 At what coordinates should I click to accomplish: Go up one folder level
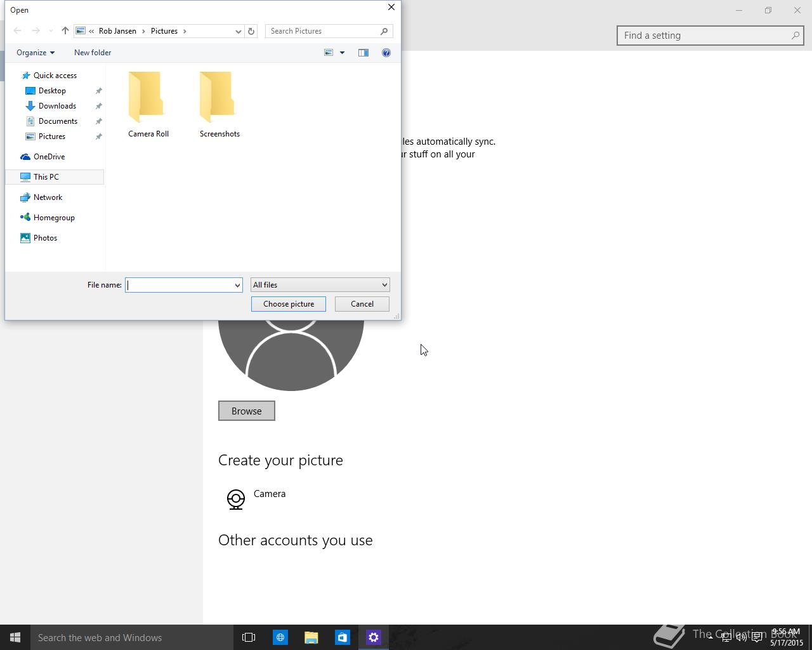coord(65,31)
